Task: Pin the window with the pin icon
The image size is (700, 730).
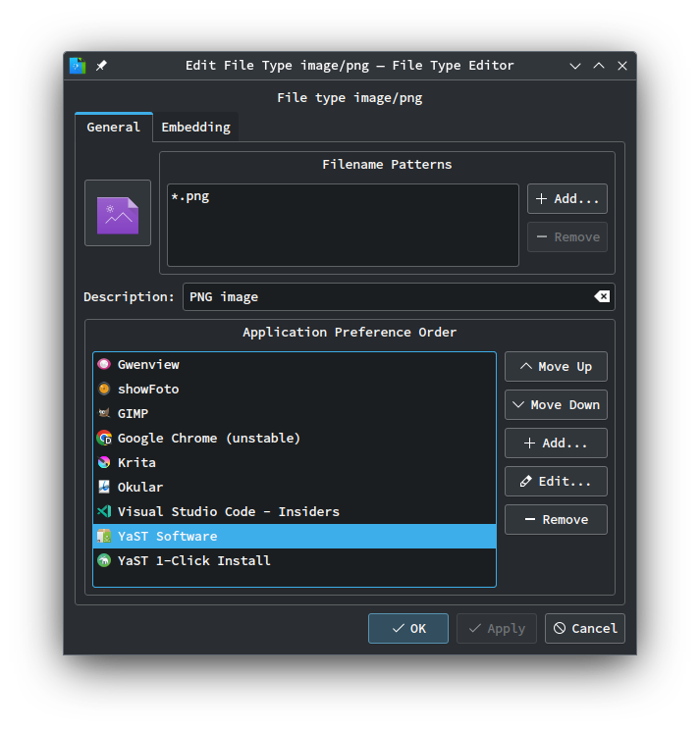Action: click(101, 66)
